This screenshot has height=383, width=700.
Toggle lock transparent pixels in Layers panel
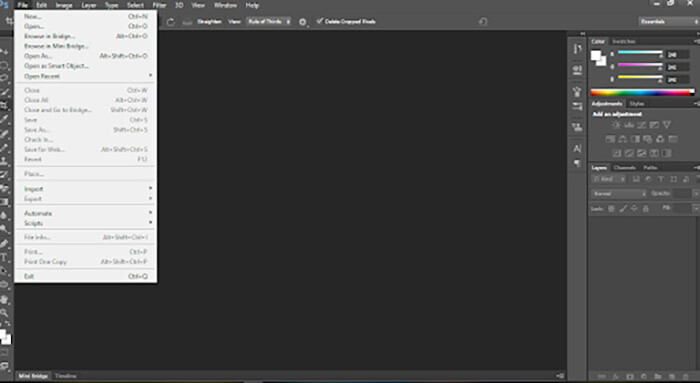click(x=612, y=208)
